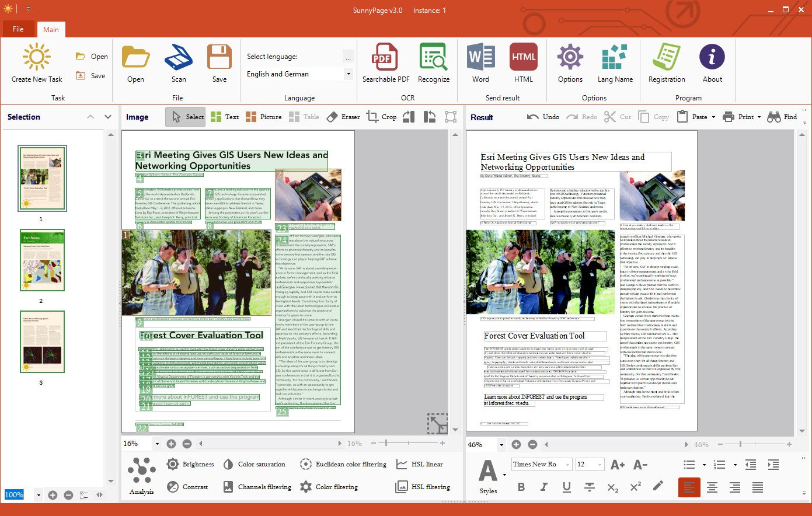
Task: Open the English and German language dropdown
Action: pos(349,74)
